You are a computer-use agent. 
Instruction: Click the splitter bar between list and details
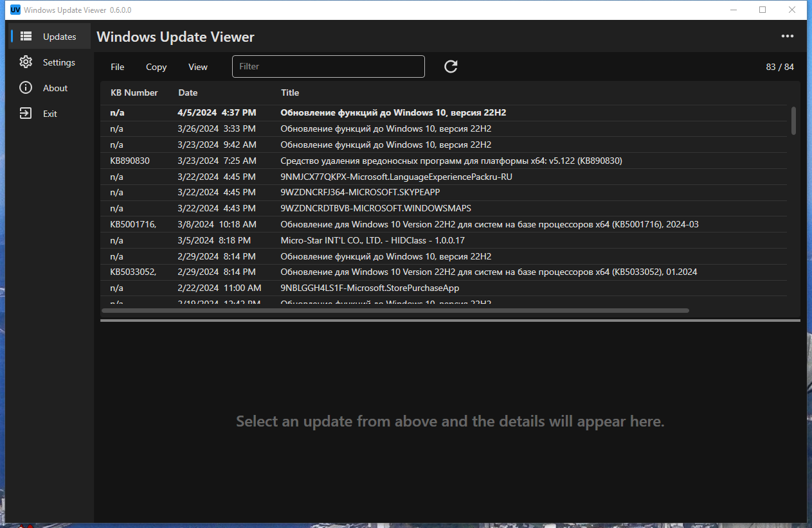[x=450, y=320]
